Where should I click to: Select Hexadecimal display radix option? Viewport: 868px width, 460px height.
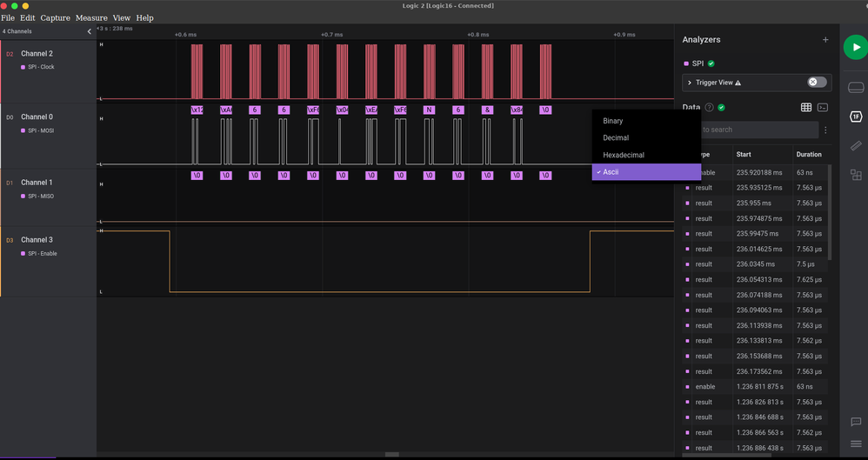coord(624,155)
